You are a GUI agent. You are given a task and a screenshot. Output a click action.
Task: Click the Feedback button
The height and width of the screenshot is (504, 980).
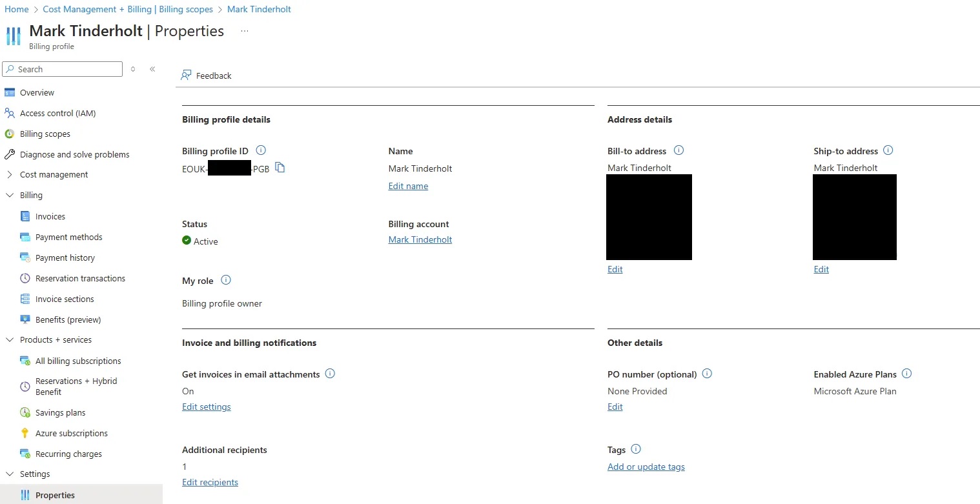[x=206, y=76]
